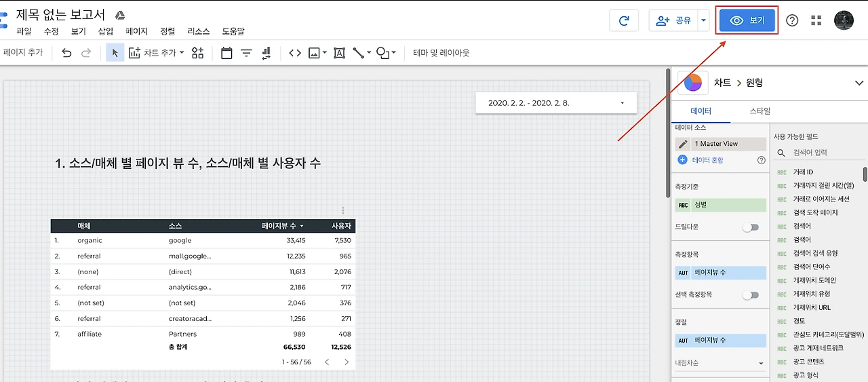Viewport: 868px width, 382px height.
Task: Open the 내림차순 sort order dropdown
Action: [720, 363]
